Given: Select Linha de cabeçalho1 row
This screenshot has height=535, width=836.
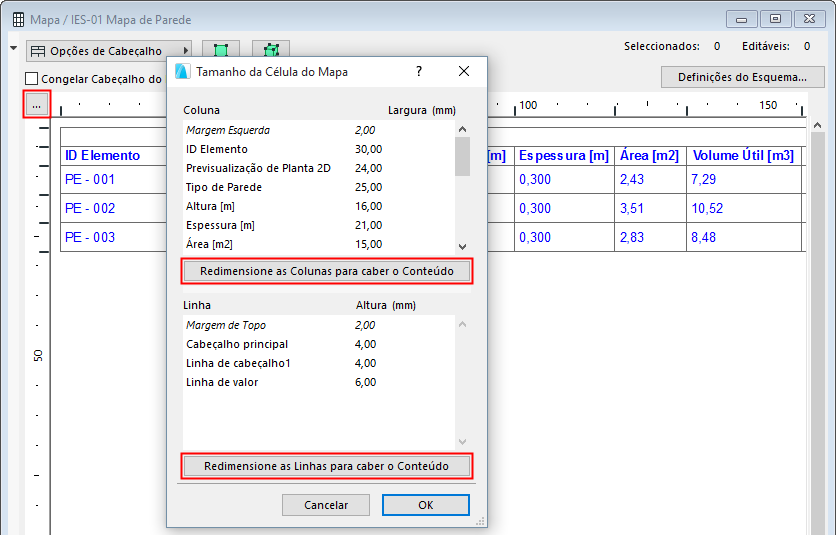Looking at the screenshot, I should tap(319, 363).
